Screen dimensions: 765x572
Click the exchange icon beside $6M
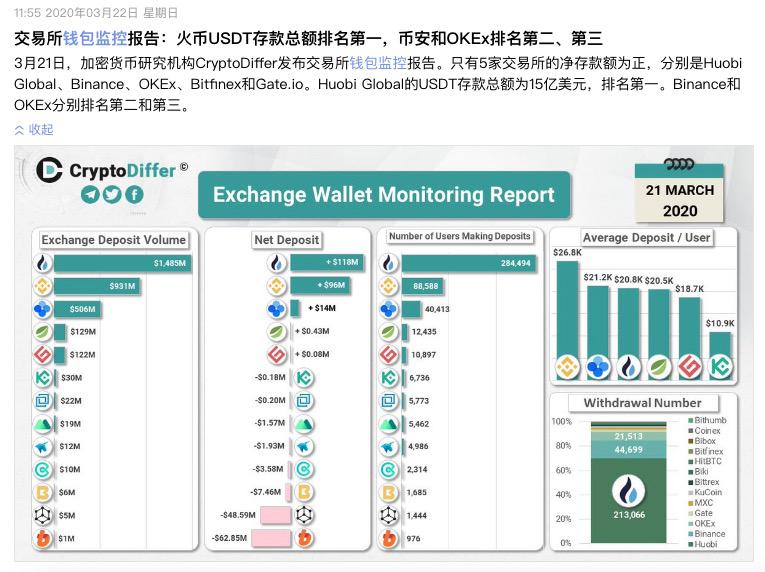point(43,492)
